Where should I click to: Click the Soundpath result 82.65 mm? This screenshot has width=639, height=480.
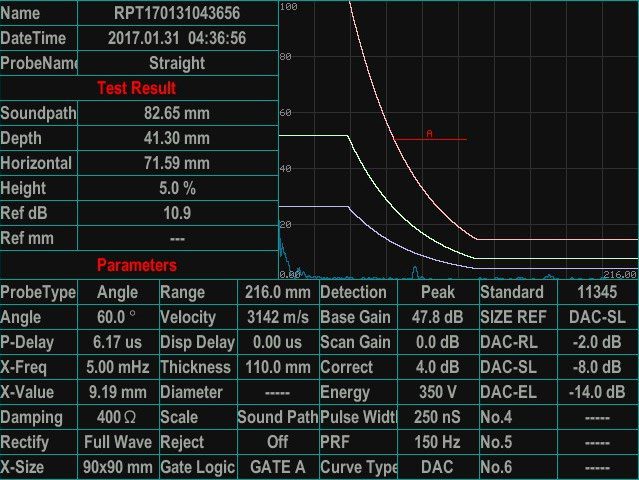point(177,113)
